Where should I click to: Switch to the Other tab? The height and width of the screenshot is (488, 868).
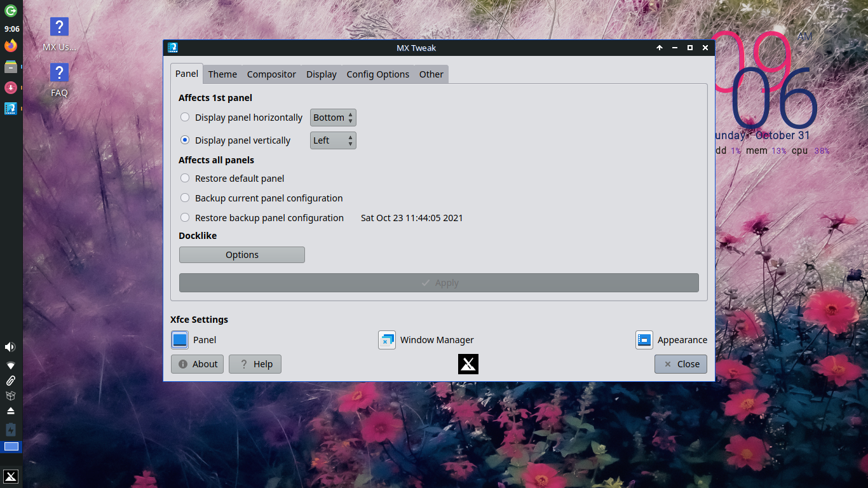[431, 74]
